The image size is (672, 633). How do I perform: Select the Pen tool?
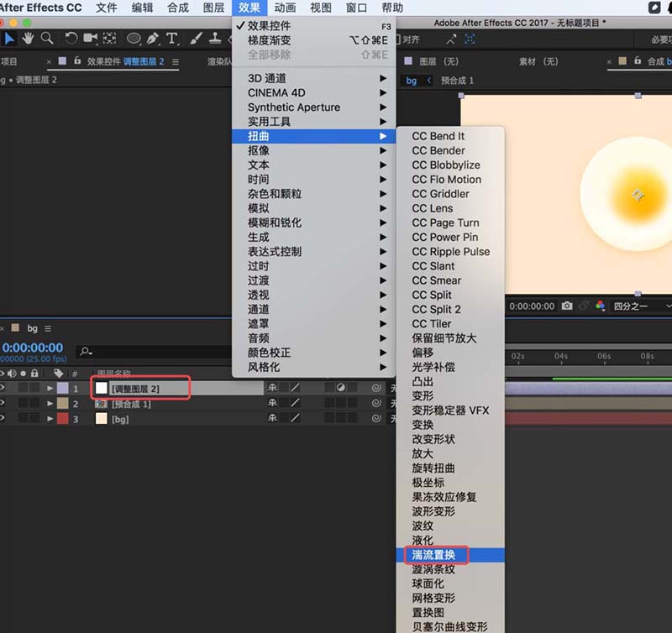153,39
